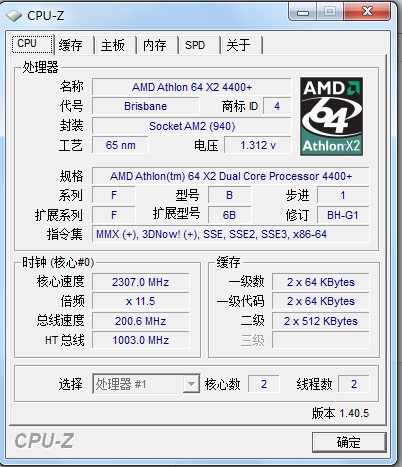Viewport: 402px width, 467px height.
Task: Click the technology value 65 nm
Action: [x=120, y=145]
